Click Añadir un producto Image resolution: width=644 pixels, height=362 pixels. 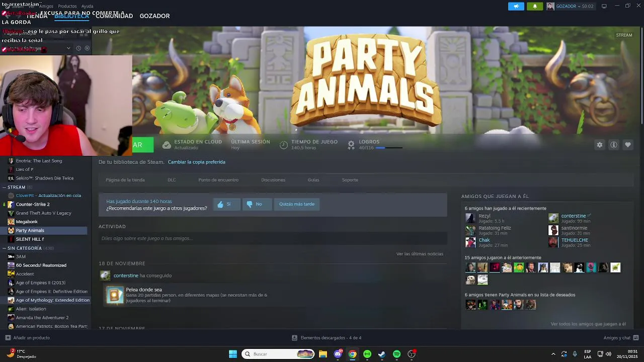28,338
